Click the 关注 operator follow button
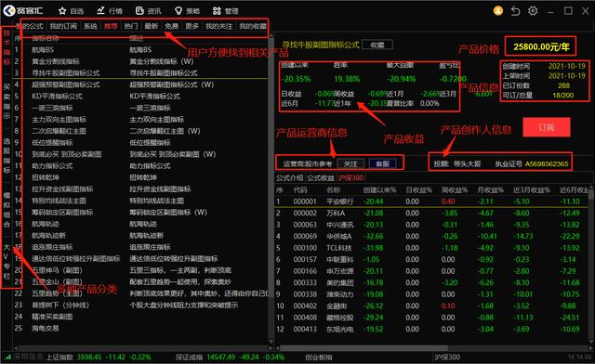 point(350,163)
